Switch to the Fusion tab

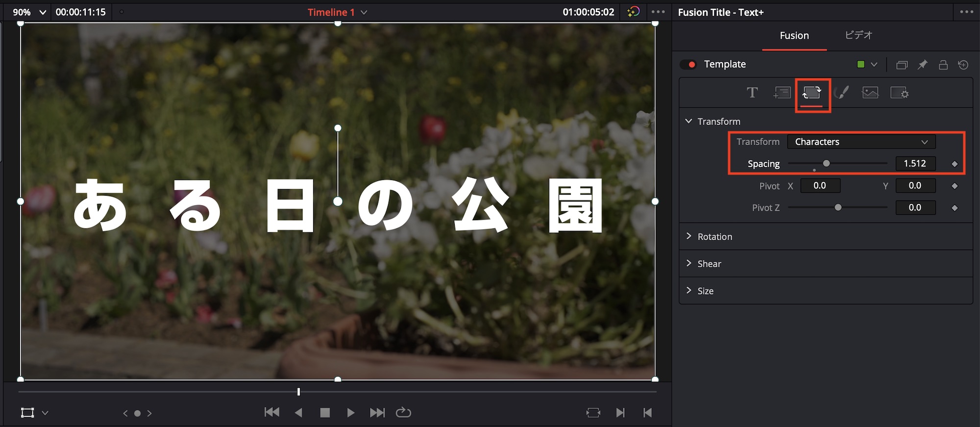point(794,35)
